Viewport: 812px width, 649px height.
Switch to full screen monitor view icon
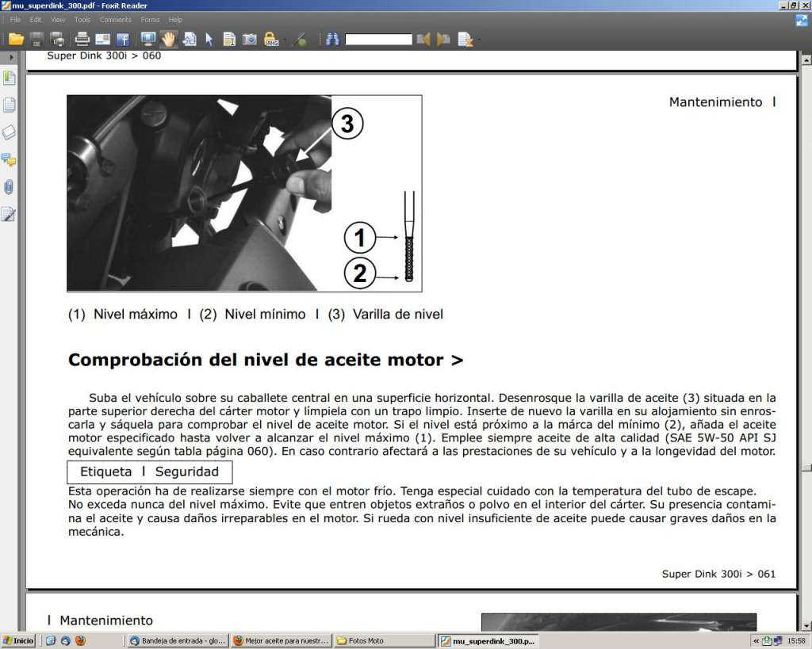(148, 40)
